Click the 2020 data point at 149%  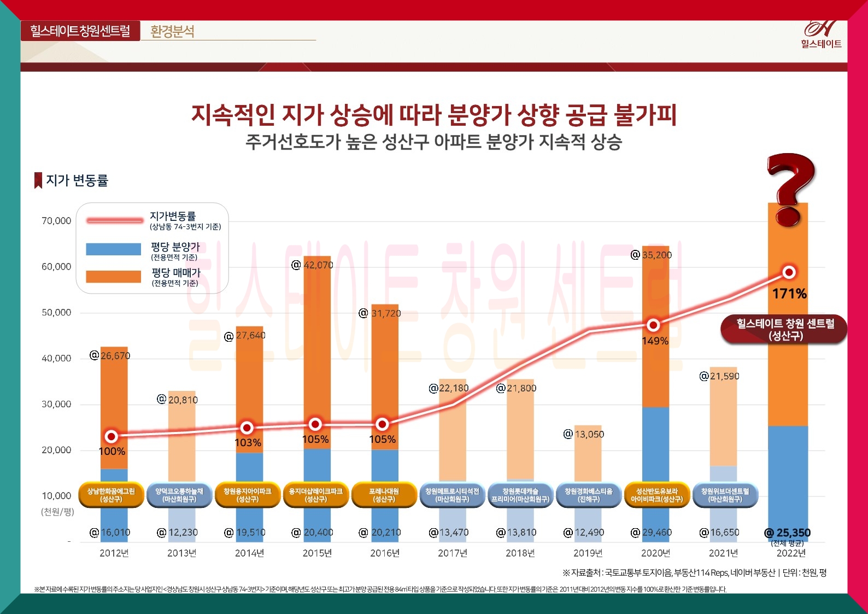coord(653,325)
